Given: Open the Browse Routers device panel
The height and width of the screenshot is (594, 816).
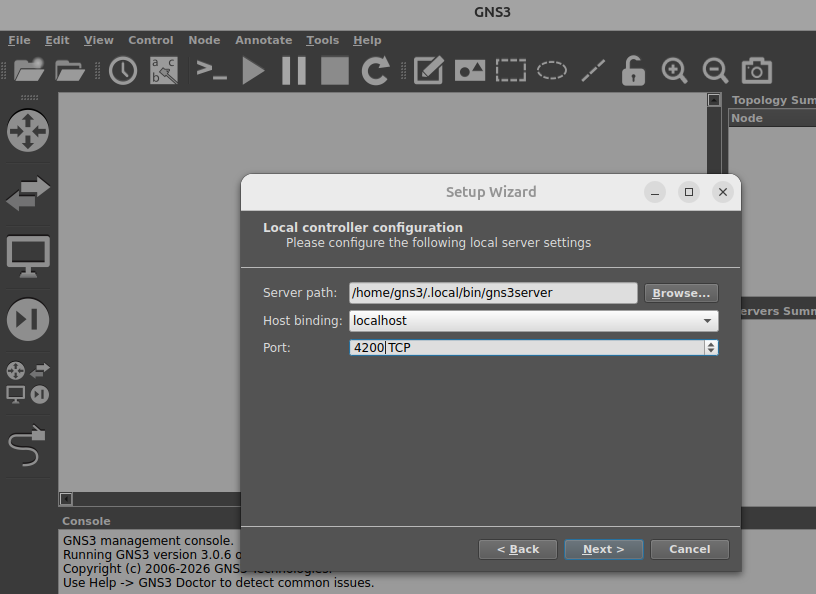Looking at the screenshot, I should click(x=28, y=130).
